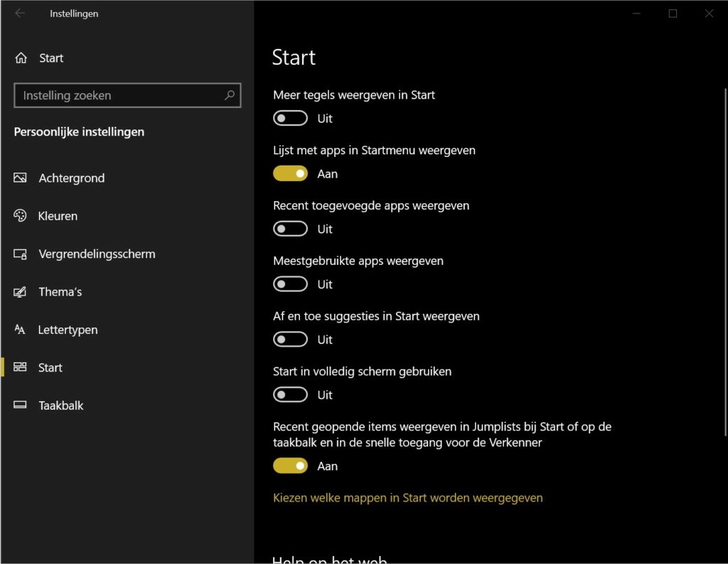Open Kiezen welke mappen in Start link
728x564 pixels.
tap(407, 498)
